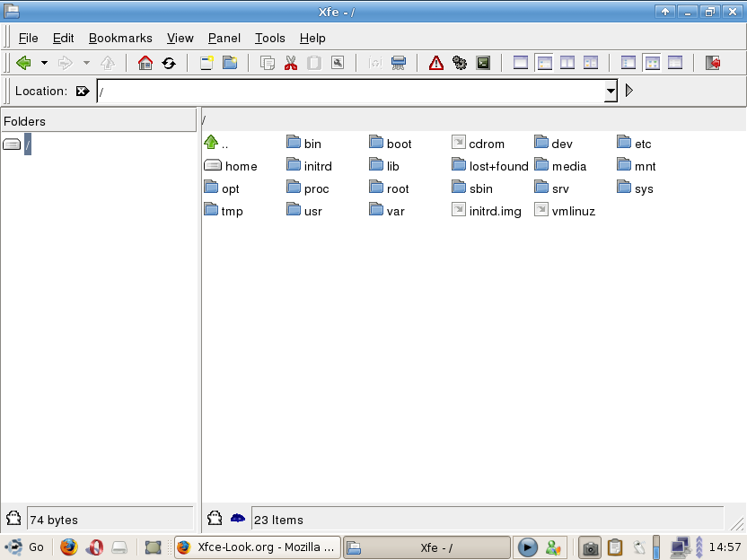Select root '/' in Folders tree
Image resolution: width=747 pixels, height=560 pixels.
[x=28, y=144]
